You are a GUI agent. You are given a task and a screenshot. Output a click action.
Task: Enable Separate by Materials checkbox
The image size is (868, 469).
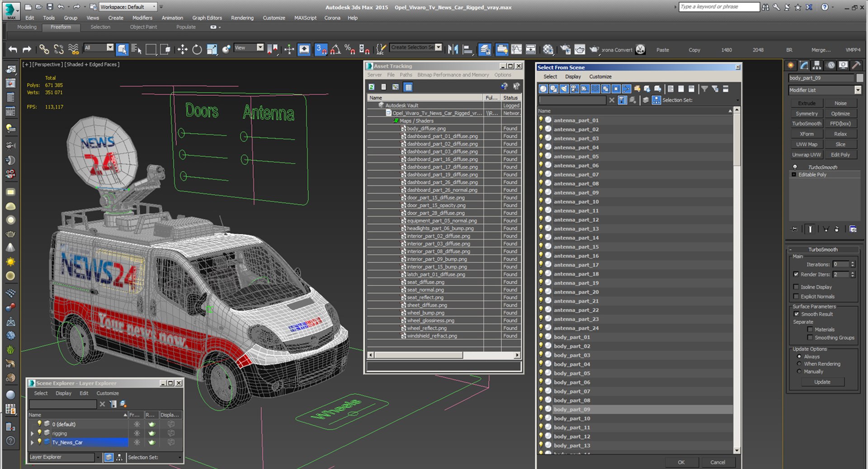pyautogui.click(x=810, y=329)
